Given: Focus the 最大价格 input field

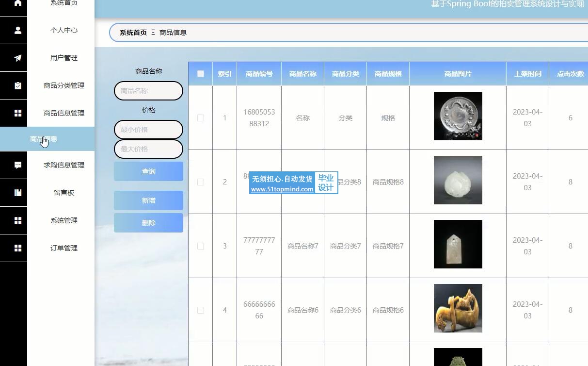Looking at the screenshot, I should coord(148,149).
